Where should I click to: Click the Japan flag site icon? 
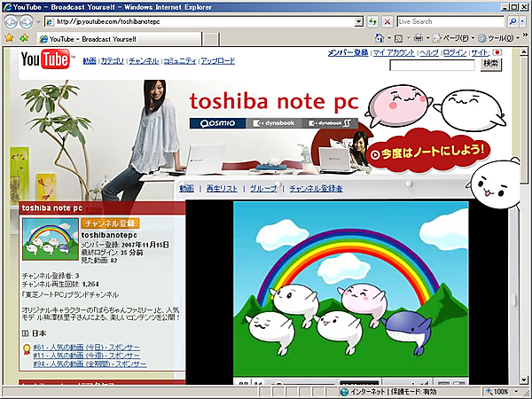(497, 52)
